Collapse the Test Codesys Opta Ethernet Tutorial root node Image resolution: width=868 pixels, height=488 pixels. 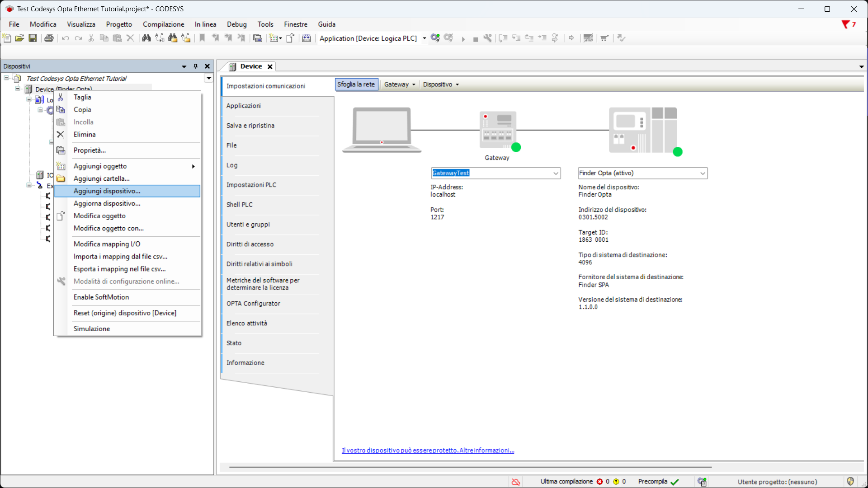[7, 78]
